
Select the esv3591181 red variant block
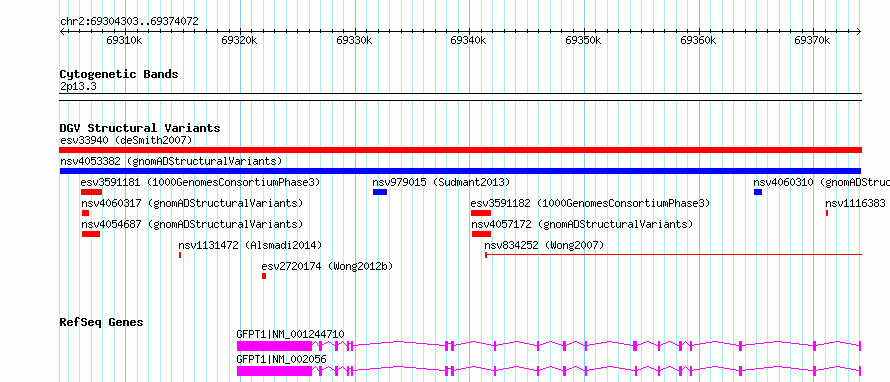coord(91,192)
